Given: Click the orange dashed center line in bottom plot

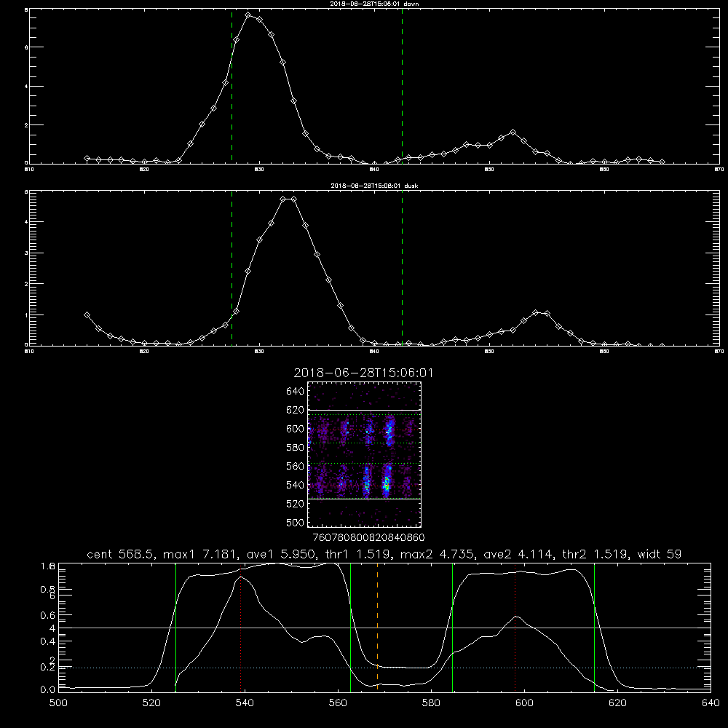Looking at the screenshot, I should coord(377,627).
